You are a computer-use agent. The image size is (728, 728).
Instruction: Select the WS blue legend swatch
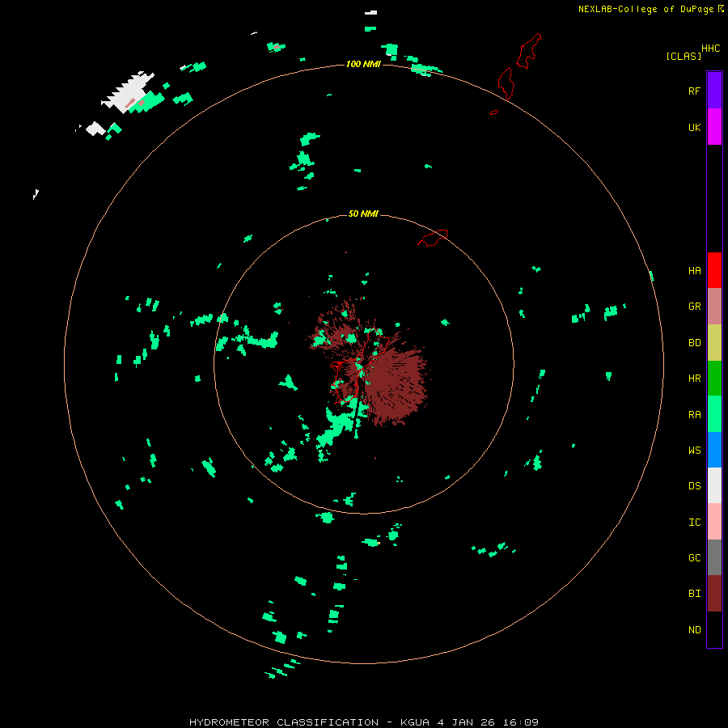714,450
